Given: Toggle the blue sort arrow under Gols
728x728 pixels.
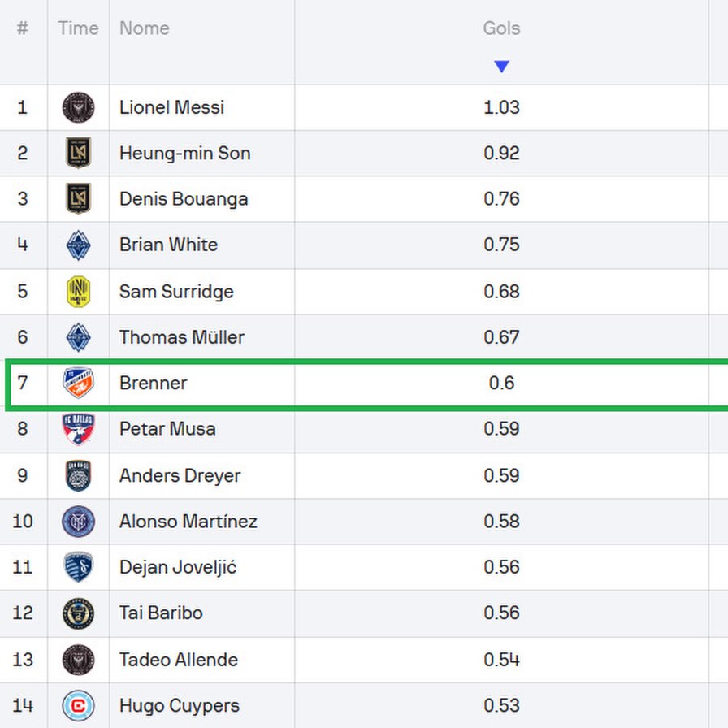Looking at the screenshot, I should [501, 67].
